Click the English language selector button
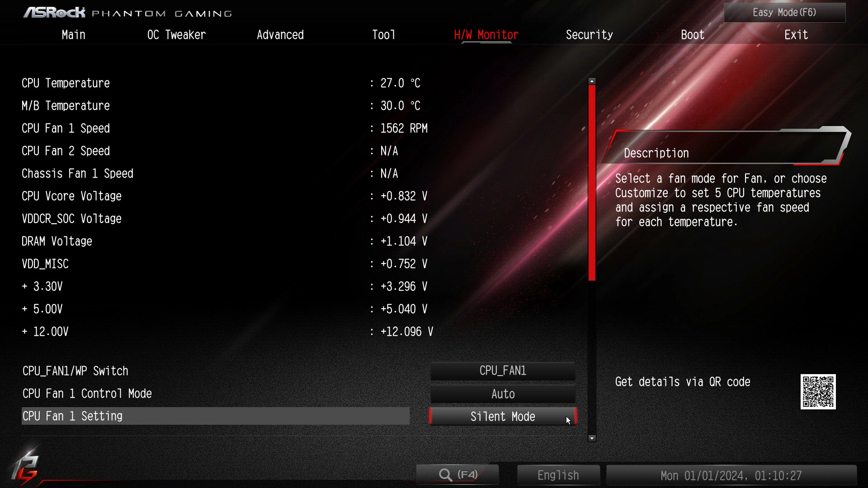The width and height of the screenshot is (868, 488). click(558, 475)
